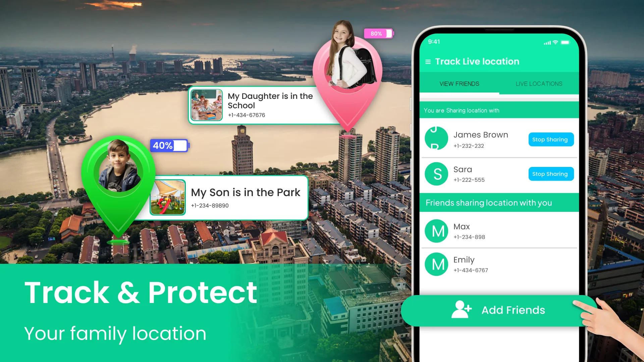Tap the hamburger menu icon
The width and height of the screenshot is (644, 362).
pyautogui.click(x=428, y=61)
